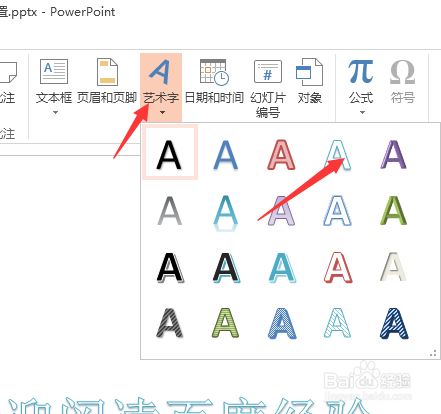The height and width of the screenshot is (414, 441).
Task: Choose the solid blue WordArt style
Action: [x=226, y=154]
